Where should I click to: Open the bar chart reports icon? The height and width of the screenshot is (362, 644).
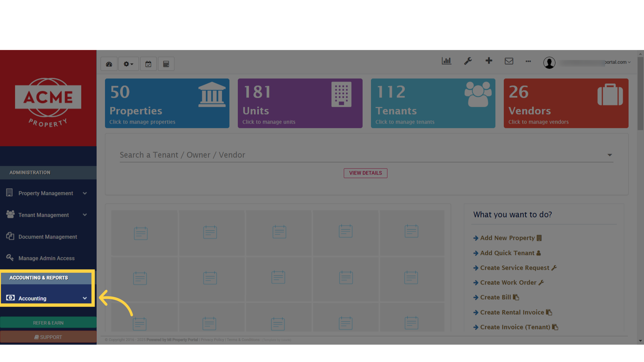(x=446, y=61)
